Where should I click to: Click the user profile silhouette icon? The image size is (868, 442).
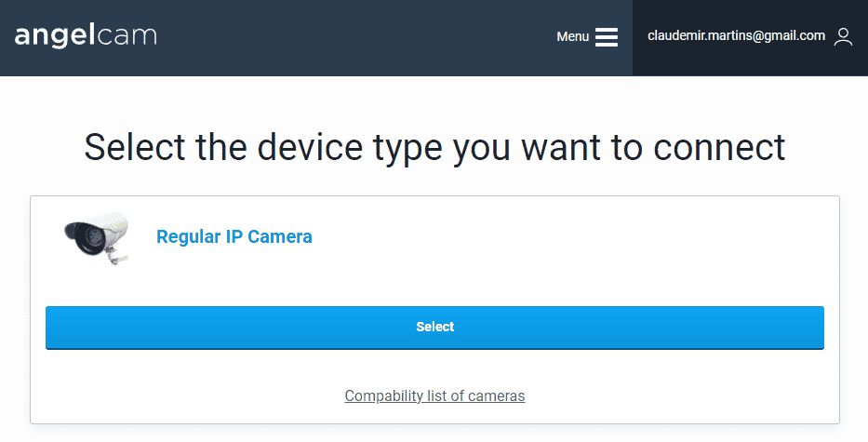tap(843, 37)
